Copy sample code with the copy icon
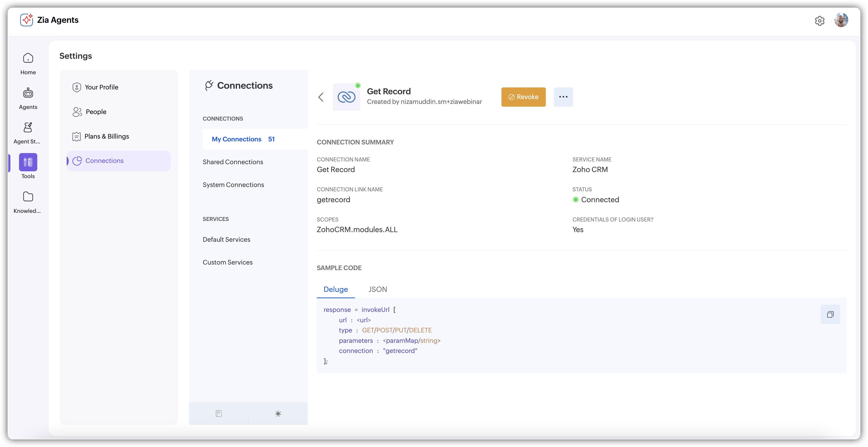Viewport: 868px width, 447px height. coord(830,314)
